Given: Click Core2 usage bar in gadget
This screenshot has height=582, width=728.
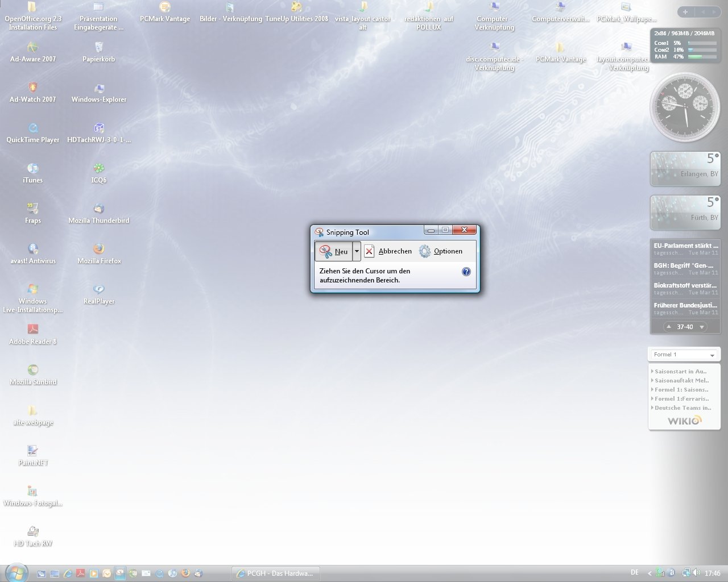Looking at the screenshot, I should pyautogui.click(x=702, y=50).
